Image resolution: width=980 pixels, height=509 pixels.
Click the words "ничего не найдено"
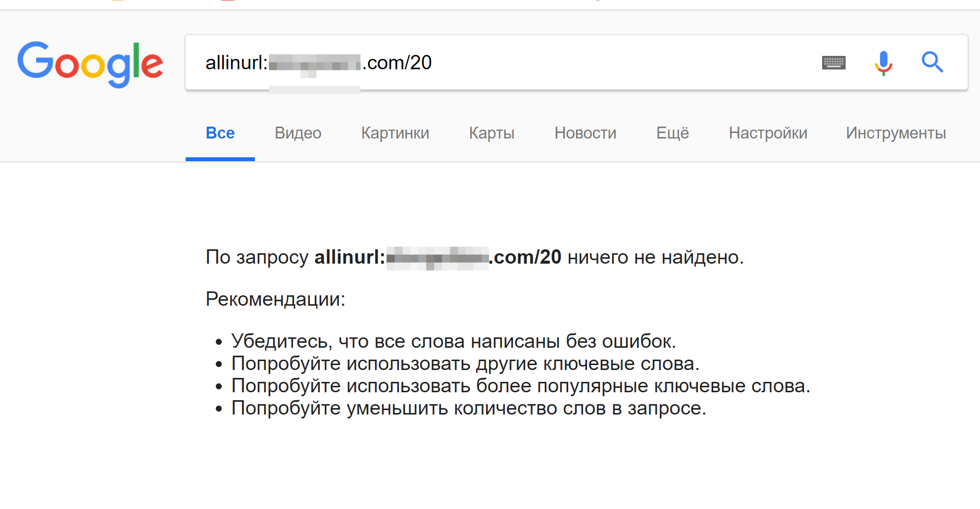pyautogui.click(x=655, y=257)
